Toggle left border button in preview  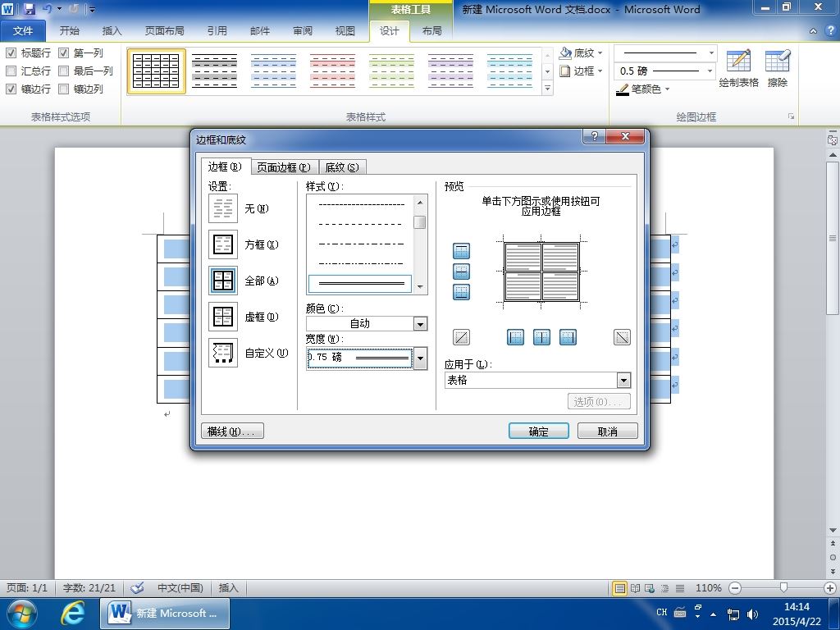tap(515, 337)
